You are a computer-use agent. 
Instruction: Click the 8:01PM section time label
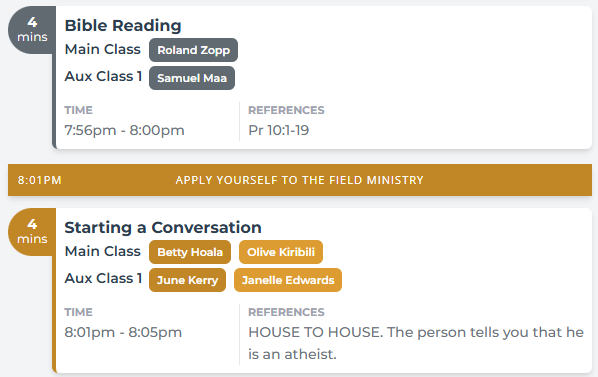pyautogui.click(x=40, y=180)
